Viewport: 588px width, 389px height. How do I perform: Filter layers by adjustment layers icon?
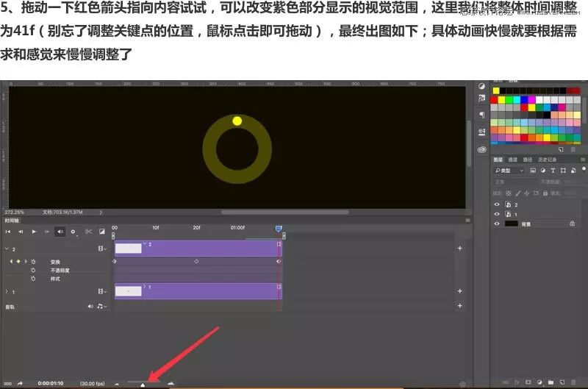coord(542,171)
